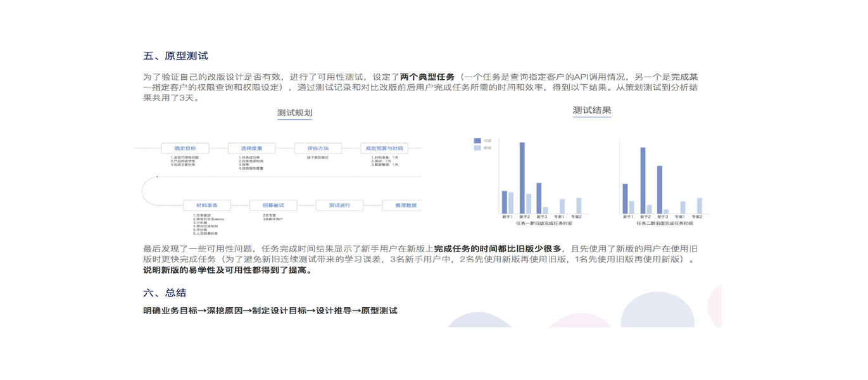Click 新手3 axis label in 任务二 chart
868x380 pixels.
coord(663,217)
